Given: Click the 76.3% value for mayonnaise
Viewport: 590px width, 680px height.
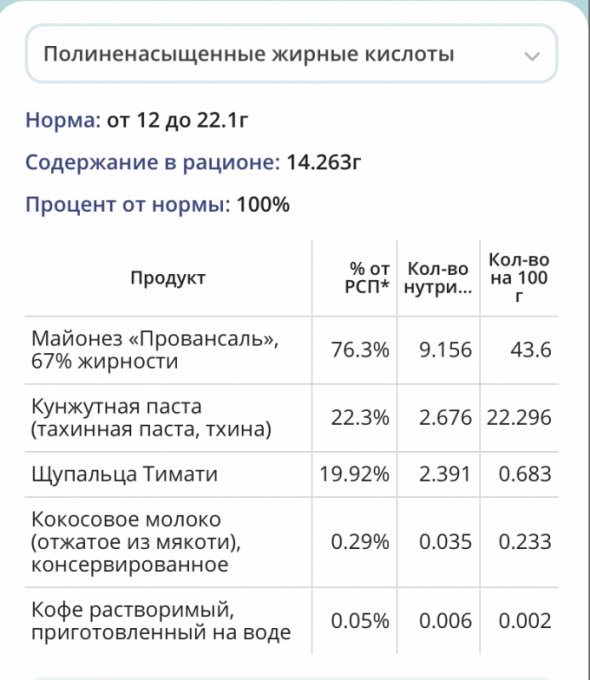Looking at the screenshot, I should [x=360, y=350].
